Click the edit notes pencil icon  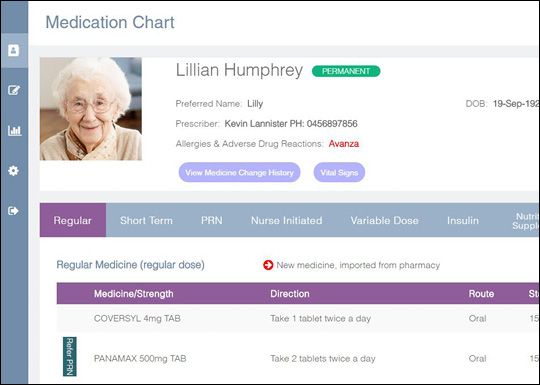tap(14, 90)
